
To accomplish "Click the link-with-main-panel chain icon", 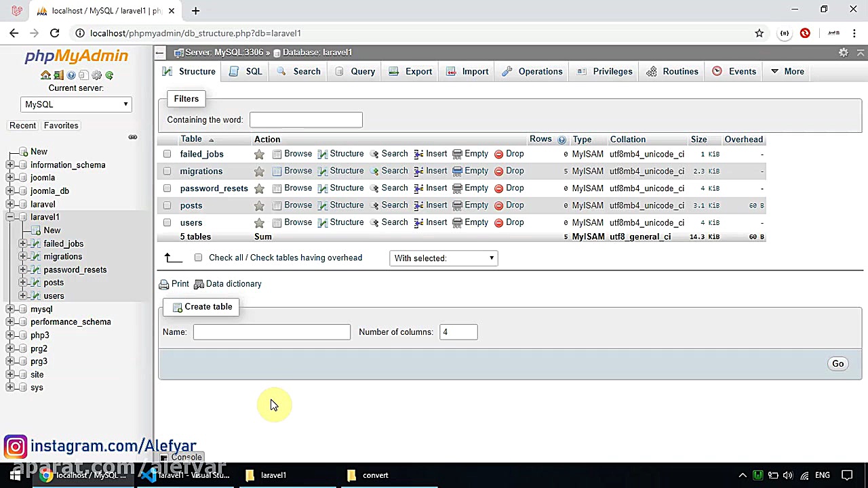I will tap(133, 138).
